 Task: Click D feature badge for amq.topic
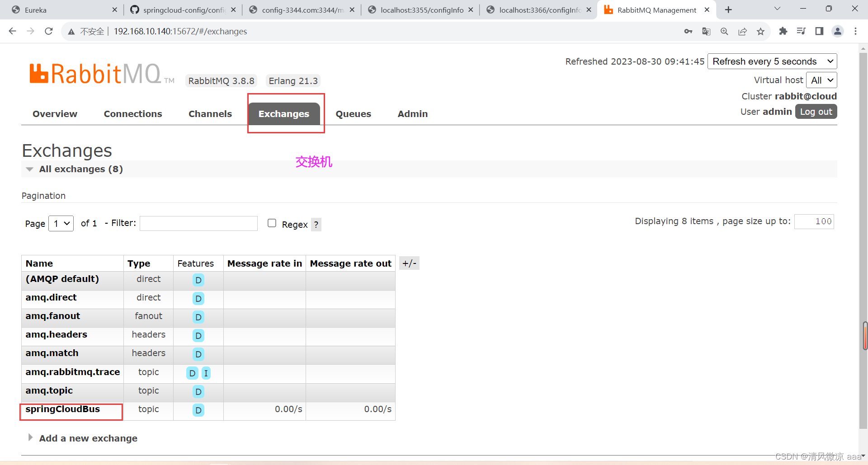point(198,392)
